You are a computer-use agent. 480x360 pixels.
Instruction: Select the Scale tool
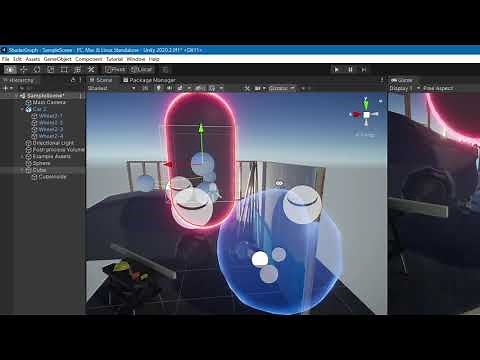pyautogui.click(x=51, y=69)
